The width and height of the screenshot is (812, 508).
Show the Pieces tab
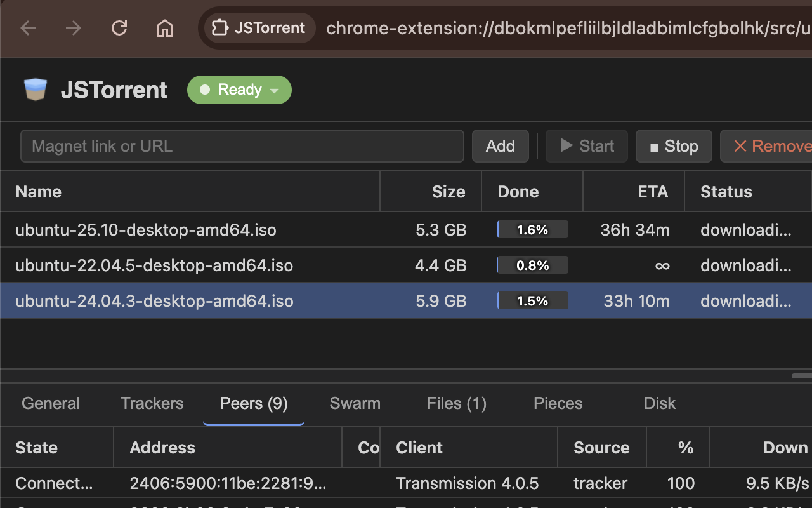coord(558,403)
